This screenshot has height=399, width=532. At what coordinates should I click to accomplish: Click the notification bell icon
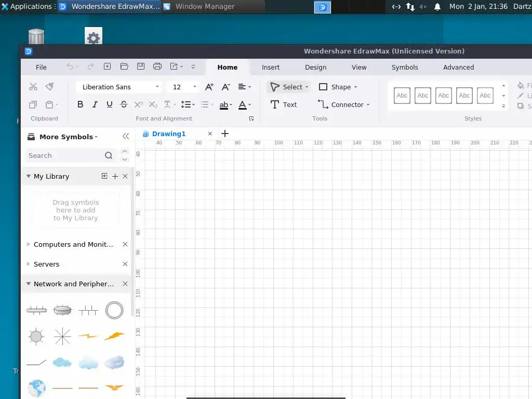coord(437,7)
